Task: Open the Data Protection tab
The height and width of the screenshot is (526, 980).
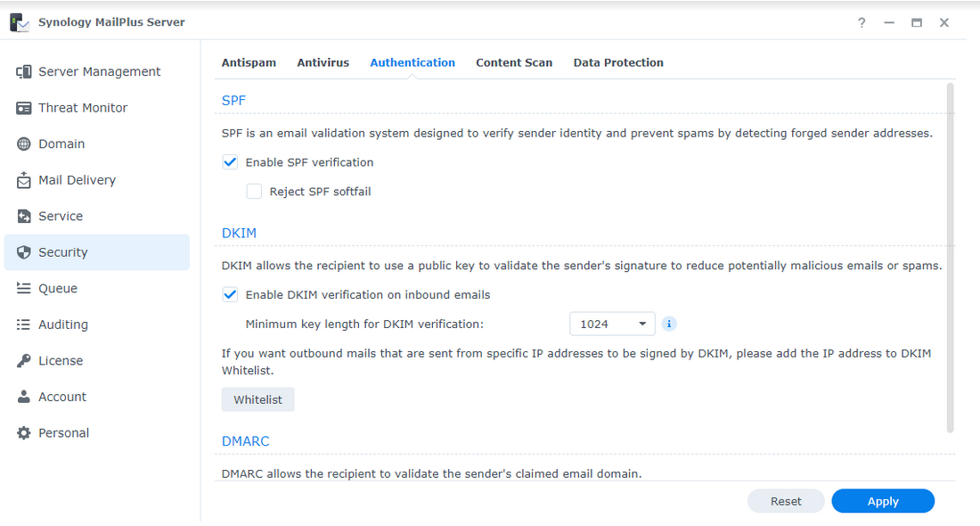Action: [619, 63]
